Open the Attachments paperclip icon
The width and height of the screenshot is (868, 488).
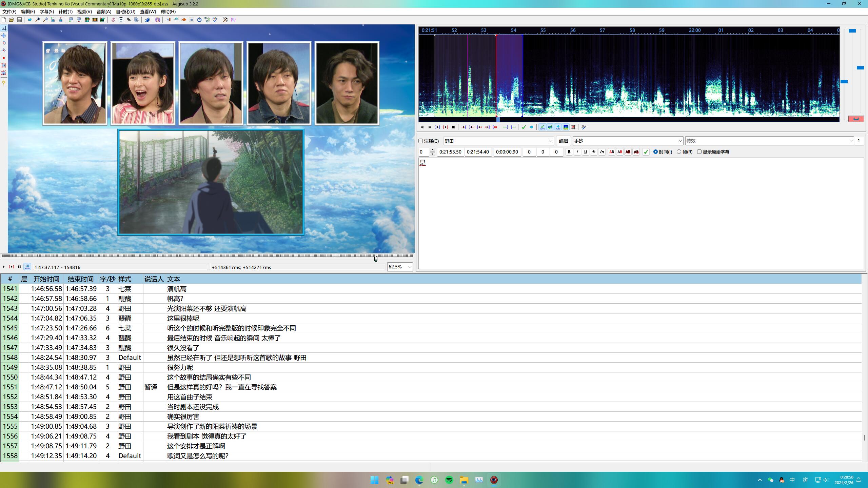click(129, 20)
